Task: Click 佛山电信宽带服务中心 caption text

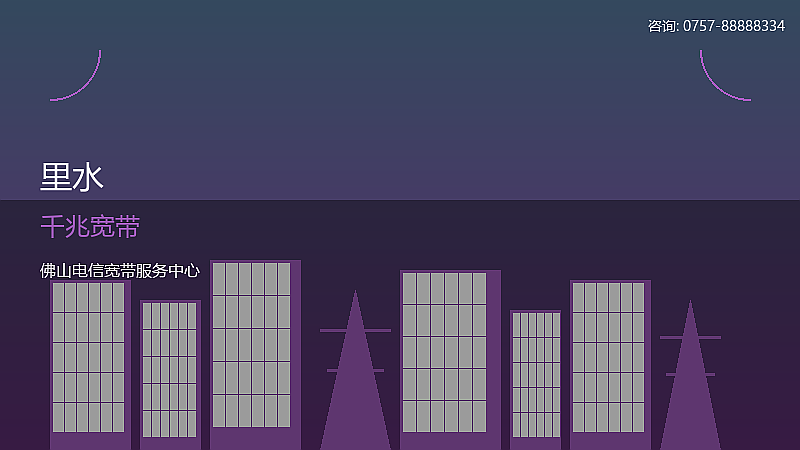Action: coord(120,270)
